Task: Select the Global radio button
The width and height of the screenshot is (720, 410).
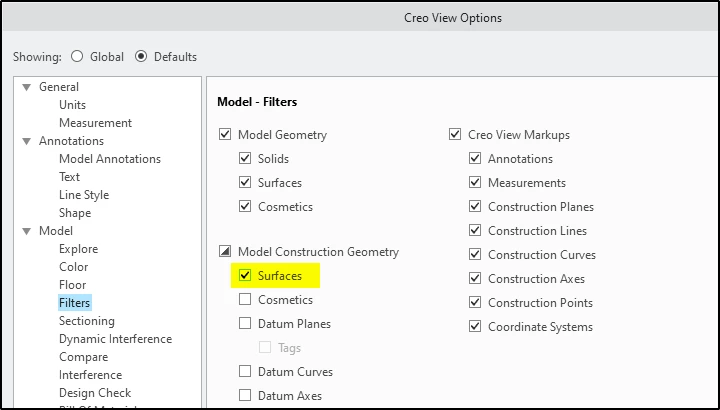Action: coord(78,57)
